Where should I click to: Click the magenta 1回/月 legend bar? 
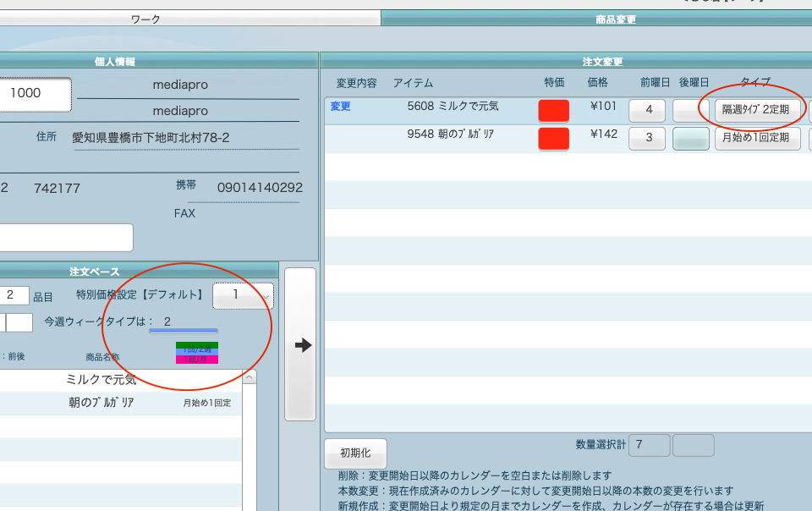[x=196, y=360]
